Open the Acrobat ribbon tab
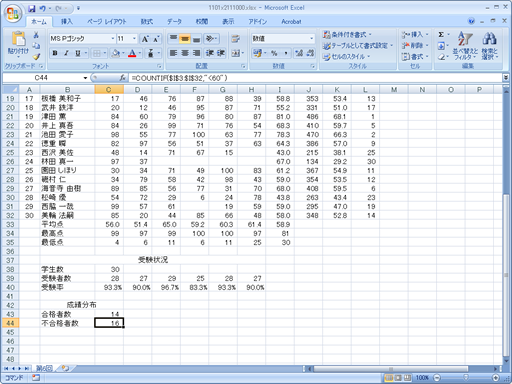512x384 pixels. [291, 22]
